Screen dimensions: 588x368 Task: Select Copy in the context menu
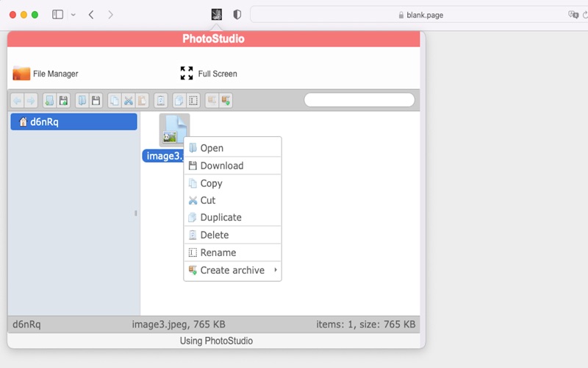click(x=232, y=183)
